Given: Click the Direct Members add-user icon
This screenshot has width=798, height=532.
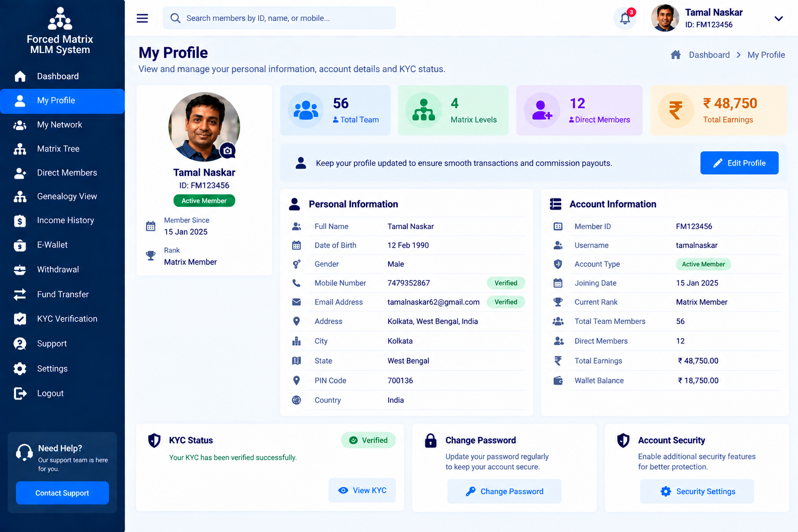Looking at the screenshot, I should pos(541,110).
